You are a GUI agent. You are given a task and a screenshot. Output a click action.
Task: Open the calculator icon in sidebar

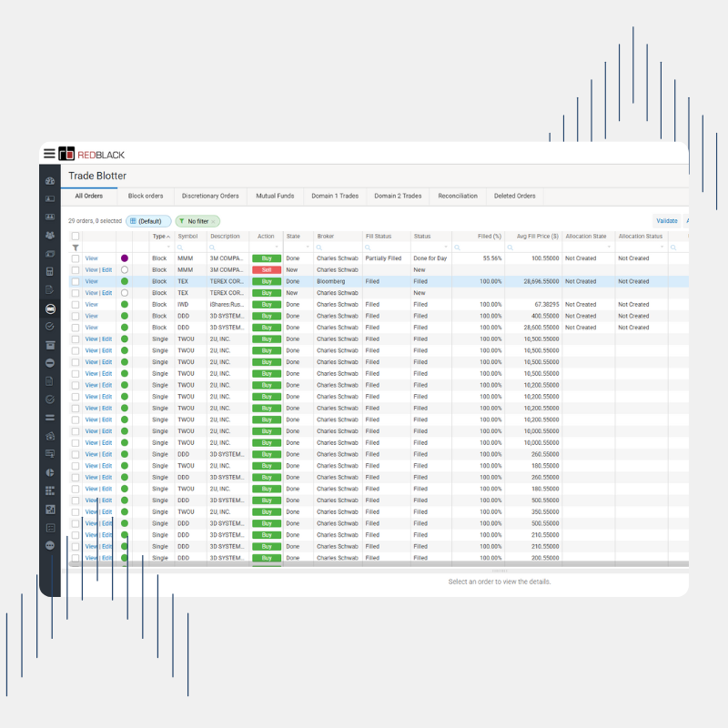click(x=50, y=271)
